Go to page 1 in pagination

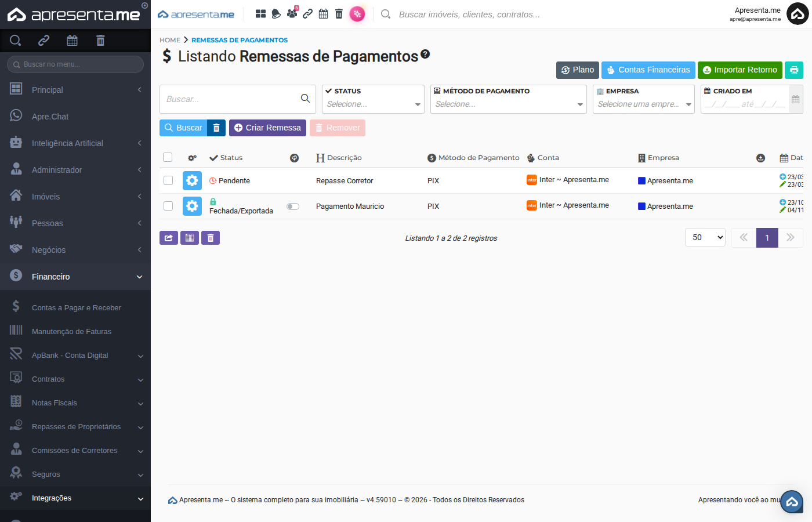(x=767, y=238)
